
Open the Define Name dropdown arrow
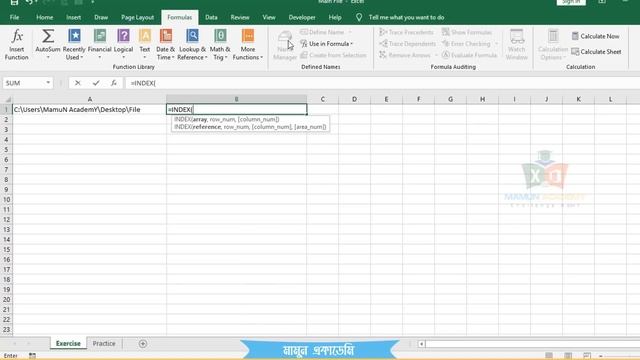[350, 32]
